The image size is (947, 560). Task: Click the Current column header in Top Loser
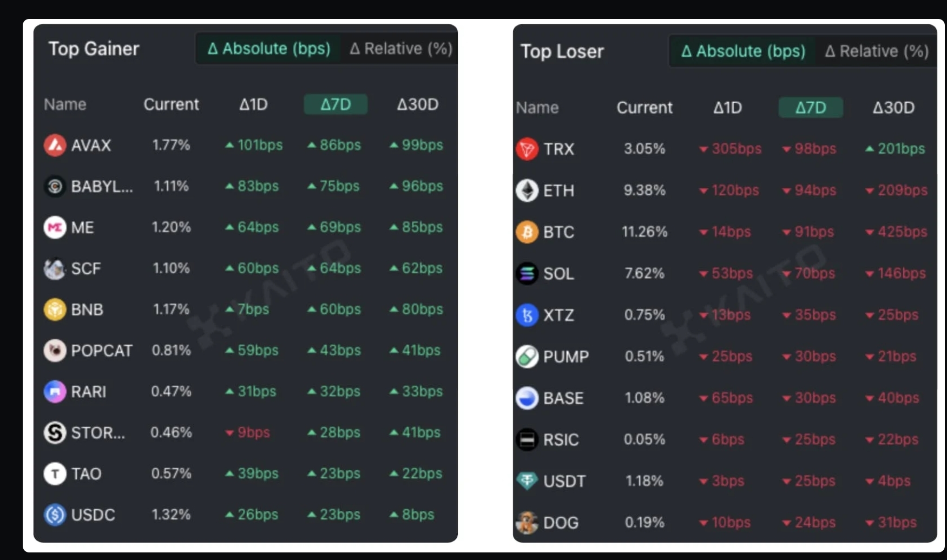(645, 108)
